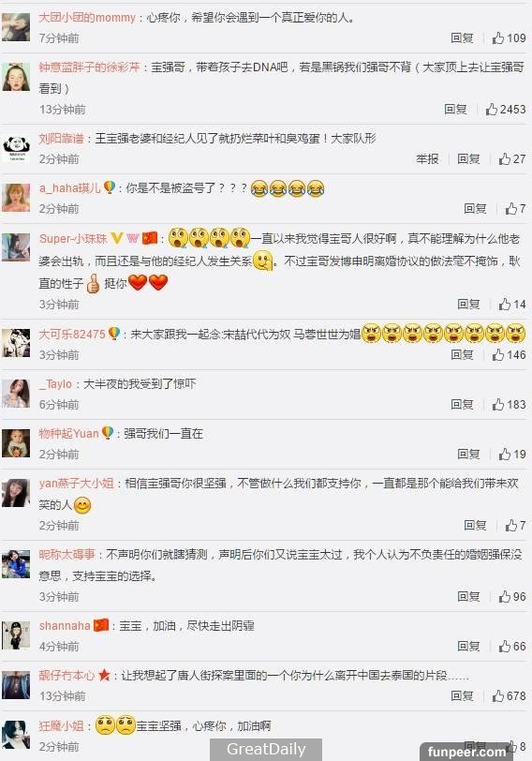532x761 pixels.
Task: Click shannaha's avatar picture
Action: point(16,634)
